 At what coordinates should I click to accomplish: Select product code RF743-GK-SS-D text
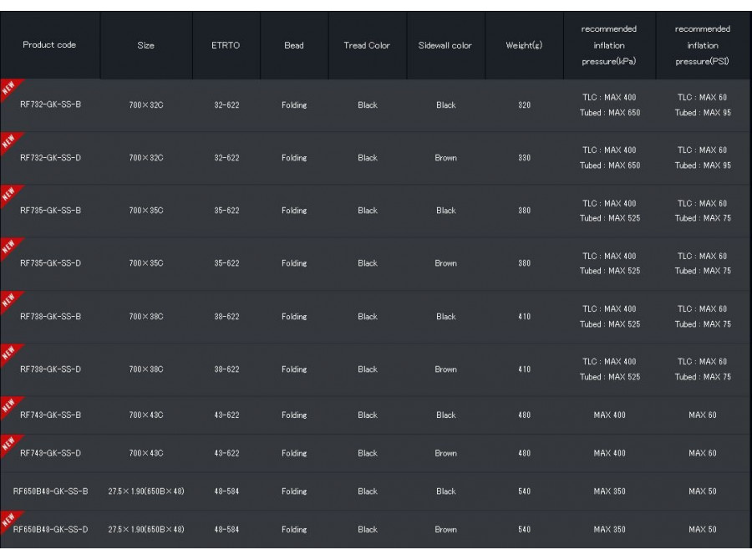[x=51, y=452]
